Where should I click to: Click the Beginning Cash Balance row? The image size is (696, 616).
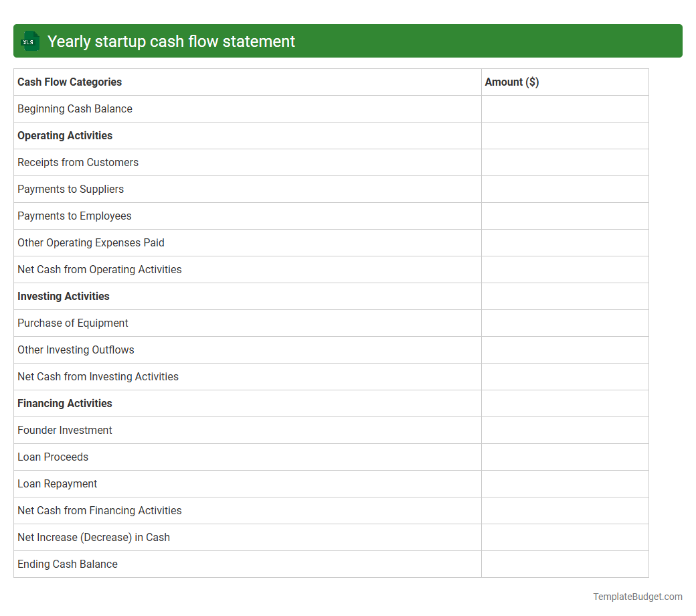click(74, 108)
